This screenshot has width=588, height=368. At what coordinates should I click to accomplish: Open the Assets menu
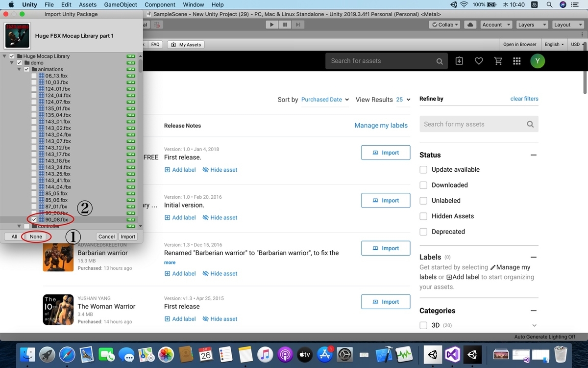88,4
